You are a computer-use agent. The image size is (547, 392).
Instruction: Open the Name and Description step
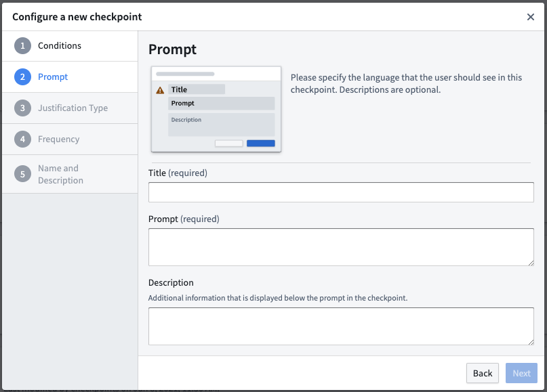(70, 174)
